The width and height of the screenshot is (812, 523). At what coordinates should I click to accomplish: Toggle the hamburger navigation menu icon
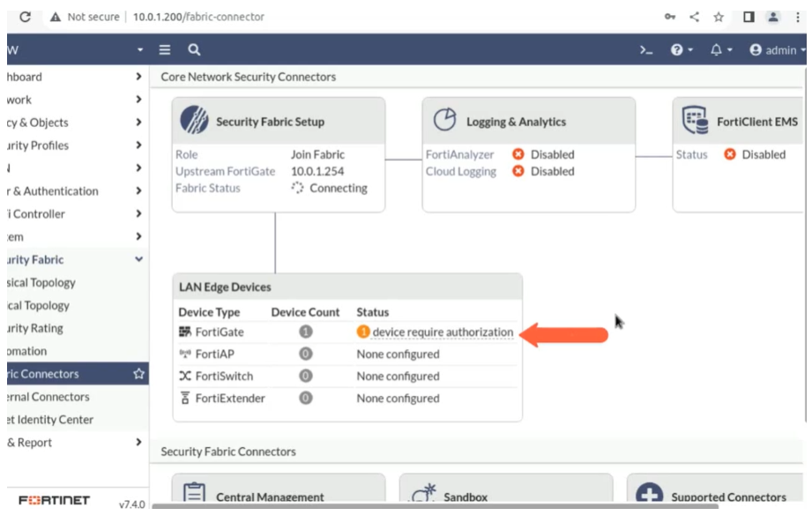click(x=165, y=49)
